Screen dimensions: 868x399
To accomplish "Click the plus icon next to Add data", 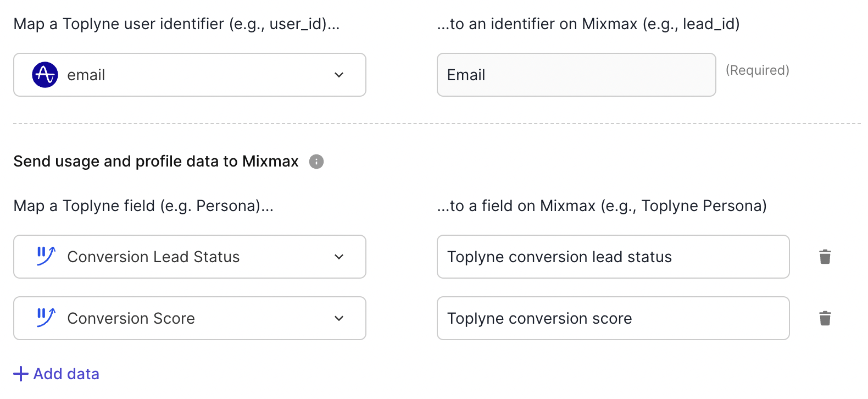I will tap(21, 374).
